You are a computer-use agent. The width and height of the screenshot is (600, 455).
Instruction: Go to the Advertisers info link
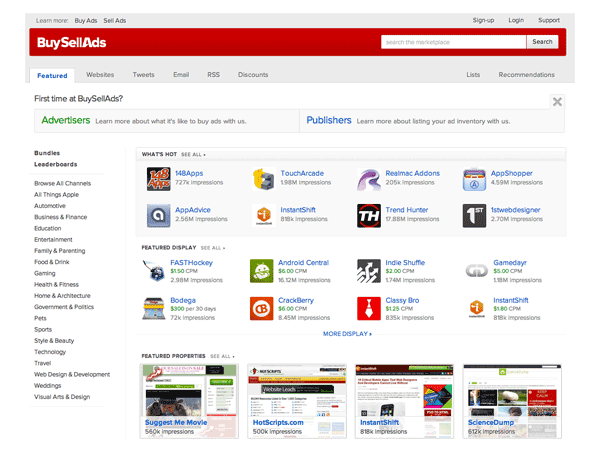(65, 120)
